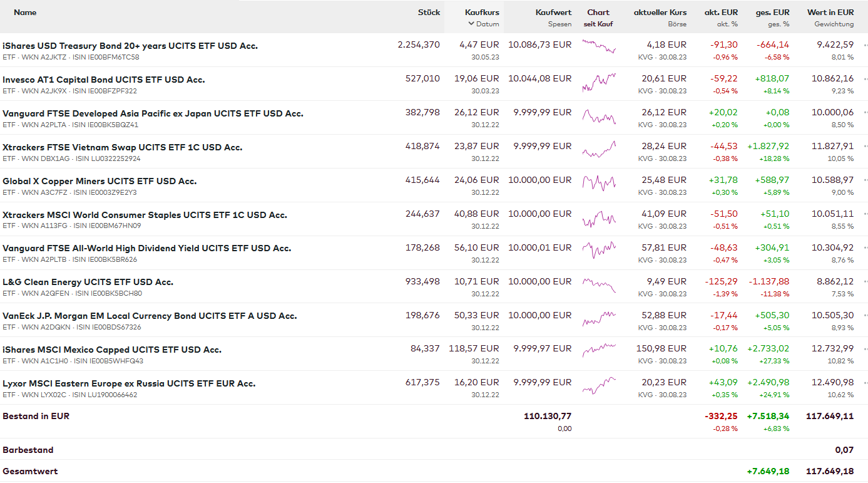Image resolution: width=868 pixels, height=483 pixels.
Task: Click the Invesco AT1 Capital Bond sparkline chart
Action: click(599, 83)
